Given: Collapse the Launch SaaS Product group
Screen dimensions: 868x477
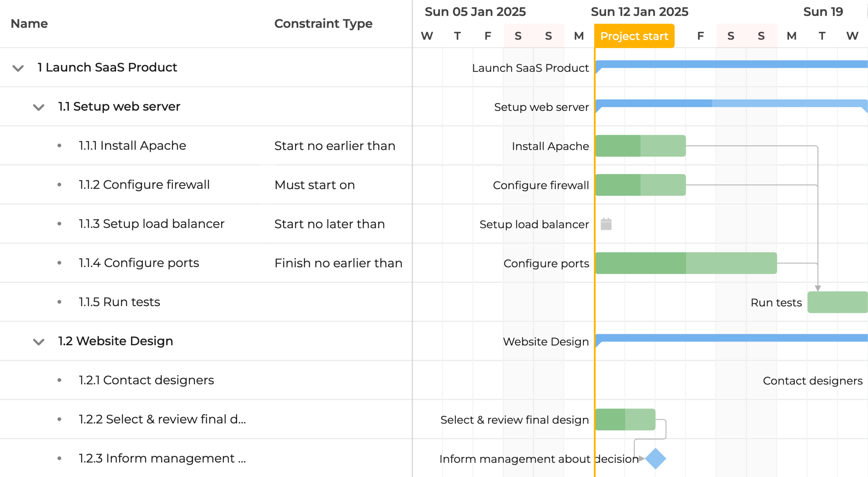Looking at the screenshot, I should (x=18, y=68).
